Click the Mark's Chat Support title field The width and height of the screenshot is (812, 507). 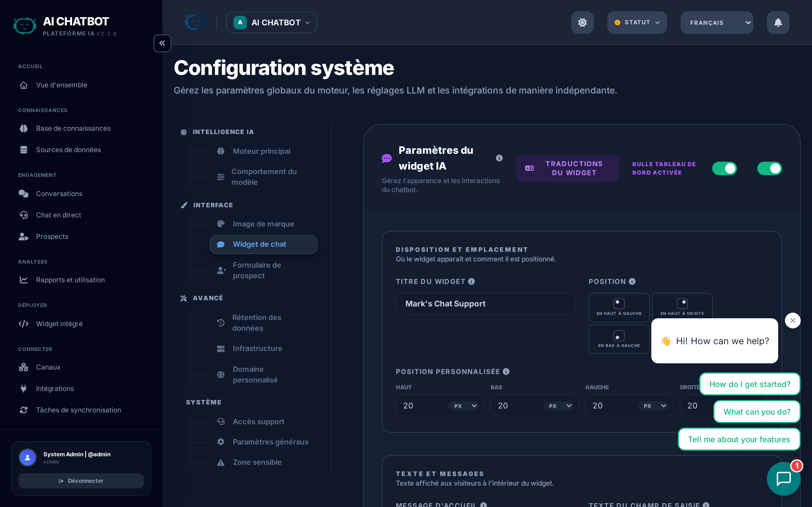pyautogui.click(x=486, y=303)
